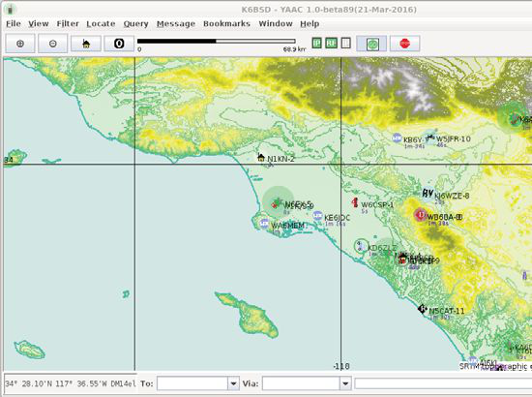Viewport: 532px width, 397px height.
Task: Open the Query menu
Action: click(x=135, y=24)
